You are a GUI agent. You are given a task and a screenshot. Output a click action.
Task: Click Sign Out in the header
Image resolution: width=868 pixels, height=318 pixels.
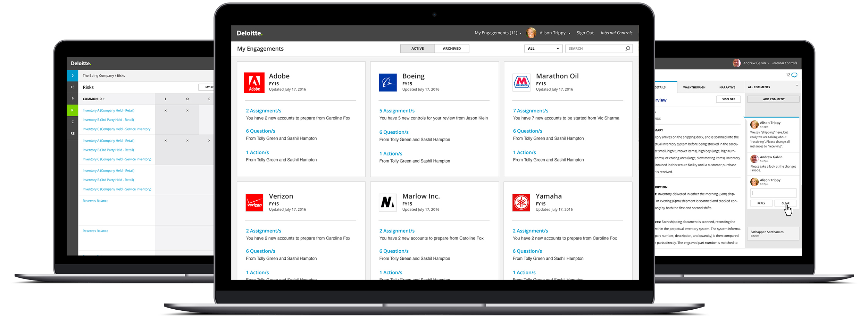tap(585, 33)
